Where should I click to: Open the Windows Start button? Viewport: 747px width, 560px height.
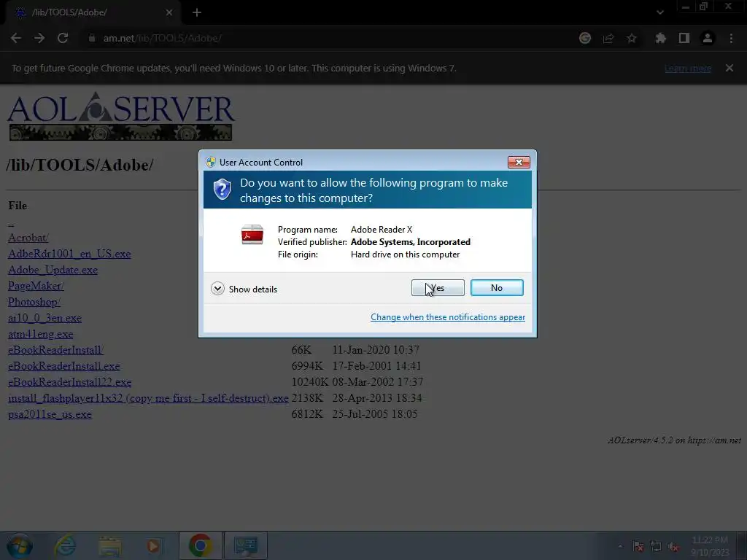pos(20,545)
